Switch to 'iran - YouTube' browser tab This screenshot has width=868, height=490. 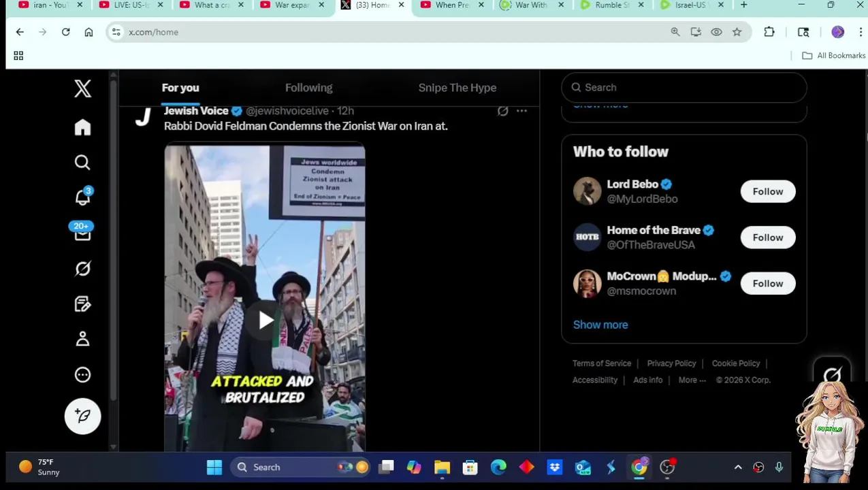(51, 5)
